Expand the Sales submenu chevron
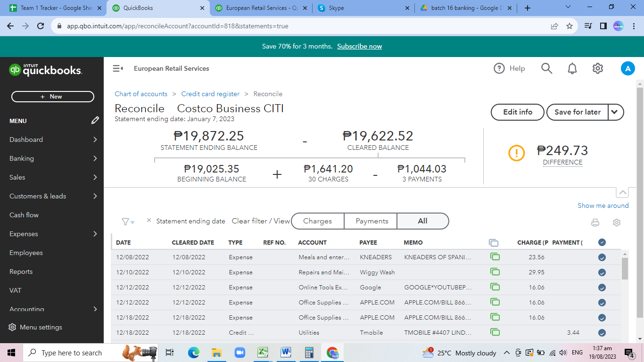The width and height of the screenshot is (644, 362). pyautogui.click(x=95, y=177)
